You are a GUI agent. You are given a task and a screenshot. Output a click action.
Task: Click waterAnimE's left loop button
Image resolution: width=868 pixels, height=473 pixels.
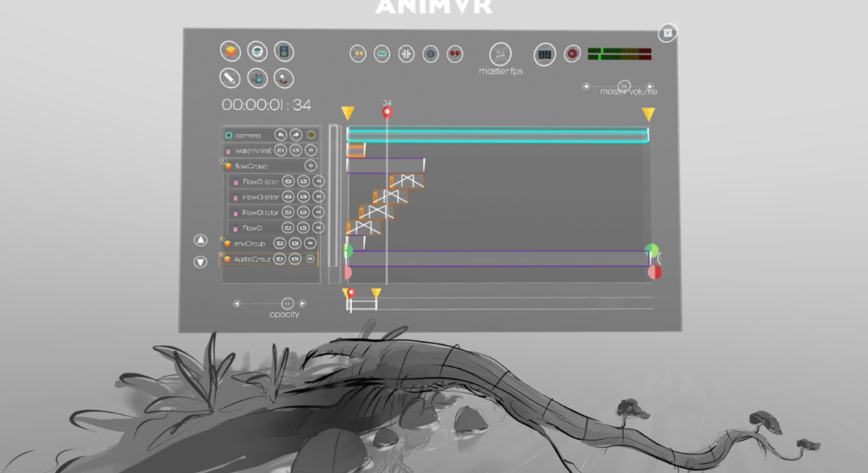click(281, 150)
